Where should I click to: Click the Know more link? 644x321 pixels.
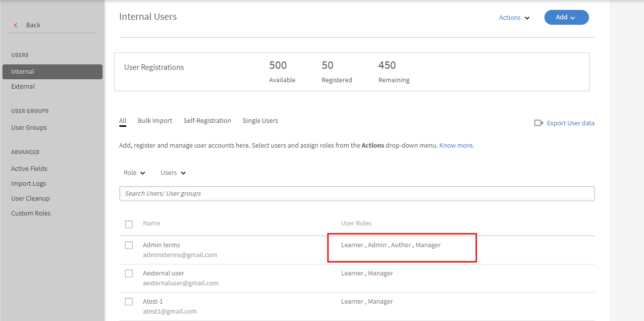(456, 146)
